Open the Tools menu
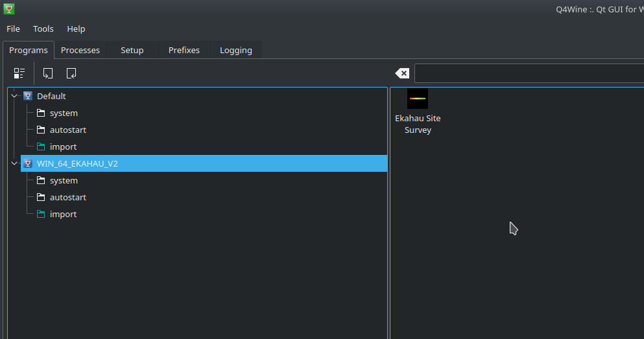Screen dimensions: 644x339 coord(43,29)
